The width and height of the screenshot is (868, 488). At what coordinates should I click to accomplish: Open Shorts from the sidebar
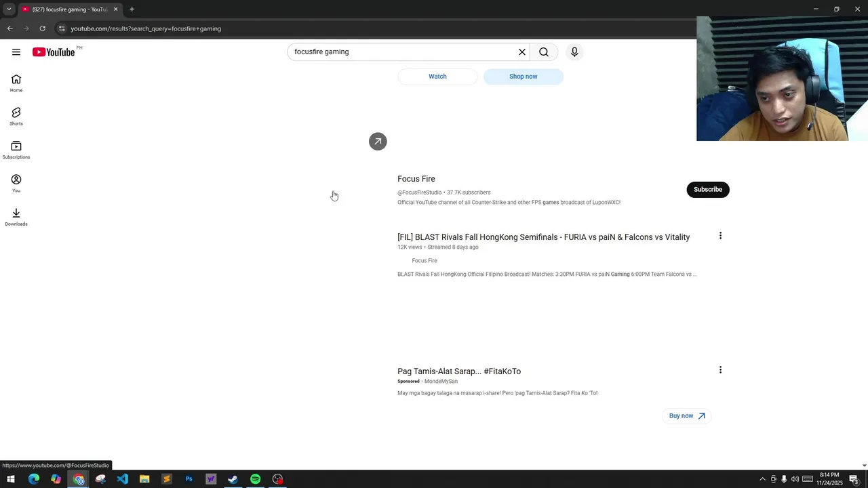tap(16, 117)
